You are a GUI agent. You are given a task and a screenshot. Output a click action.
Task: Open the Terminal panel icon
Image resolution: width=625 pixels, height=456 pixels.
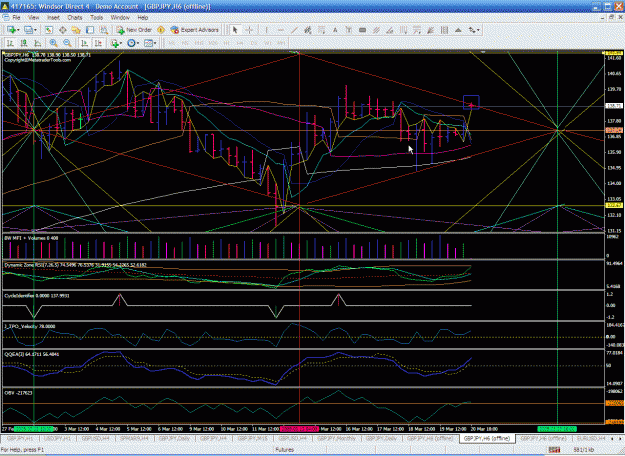tap(90, 30)
